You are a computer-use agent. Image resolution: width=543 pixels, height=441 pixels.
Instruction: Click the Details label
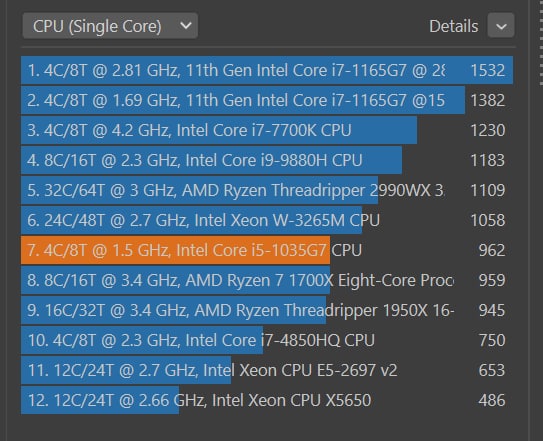click(454, 26)
